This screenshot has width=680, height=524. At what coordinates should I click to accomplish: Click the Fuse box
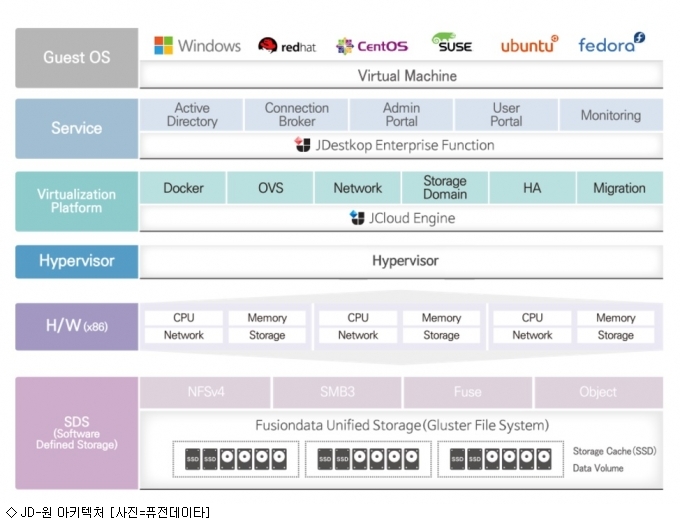pyautogui.click(x=468, y=392)
